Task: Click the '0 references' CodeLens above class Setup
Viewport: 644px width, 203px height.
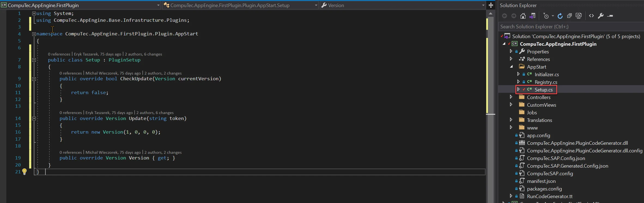Action: click(x=59, y=54)
